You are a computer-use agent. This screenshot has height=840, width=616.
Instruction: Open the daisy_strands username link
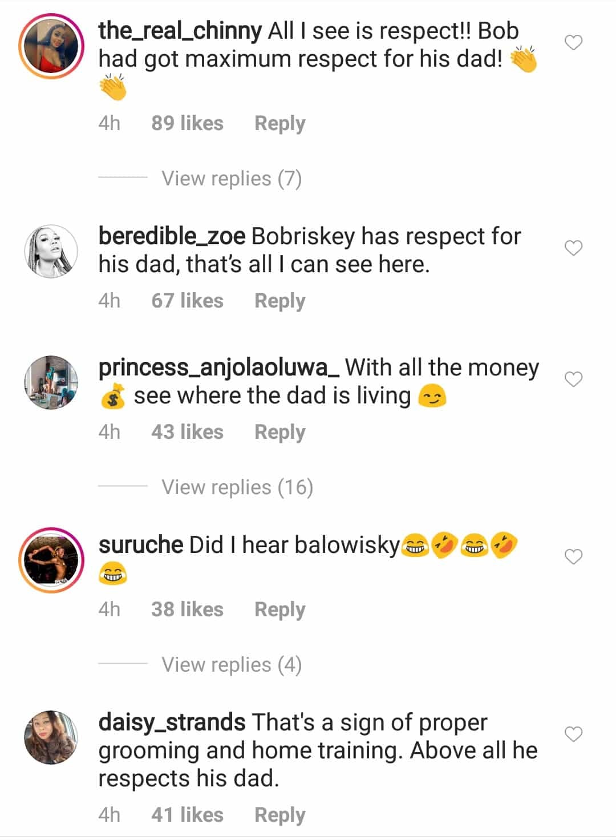pos(172,723)
